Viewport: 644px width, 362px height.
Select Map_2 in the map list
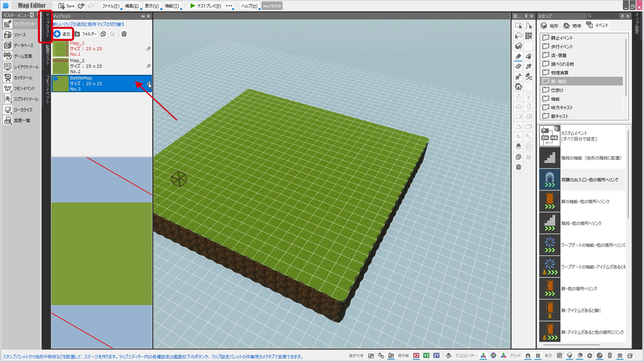click(102, 66)
